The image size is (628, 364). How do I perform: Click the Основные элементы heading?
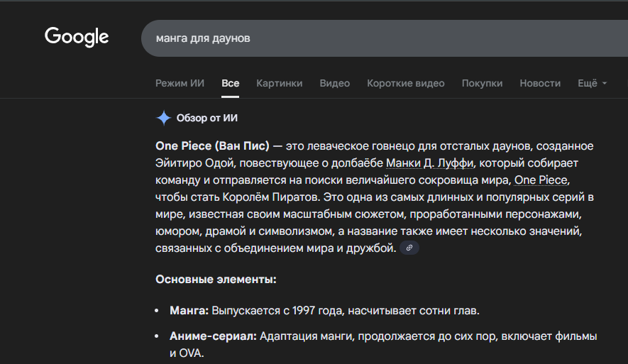click(216, 280)
